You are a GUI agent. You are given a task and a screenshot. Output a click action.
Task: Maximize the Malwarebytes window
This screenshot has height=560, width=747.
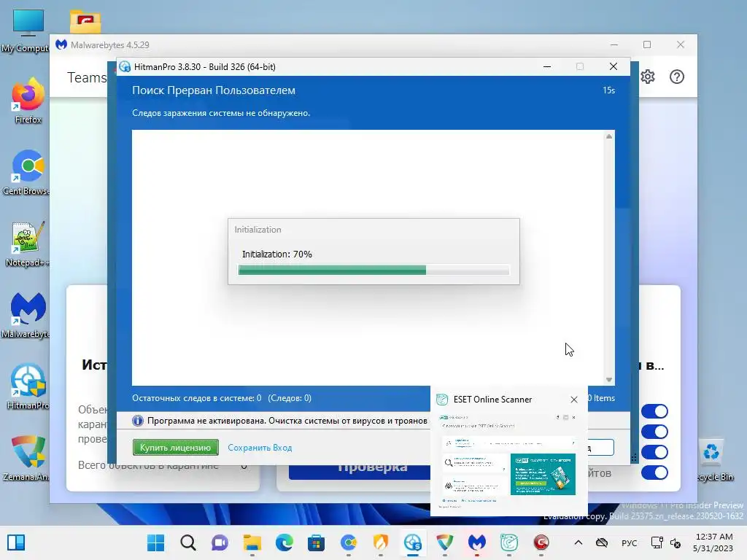click(x=647, y=44)
